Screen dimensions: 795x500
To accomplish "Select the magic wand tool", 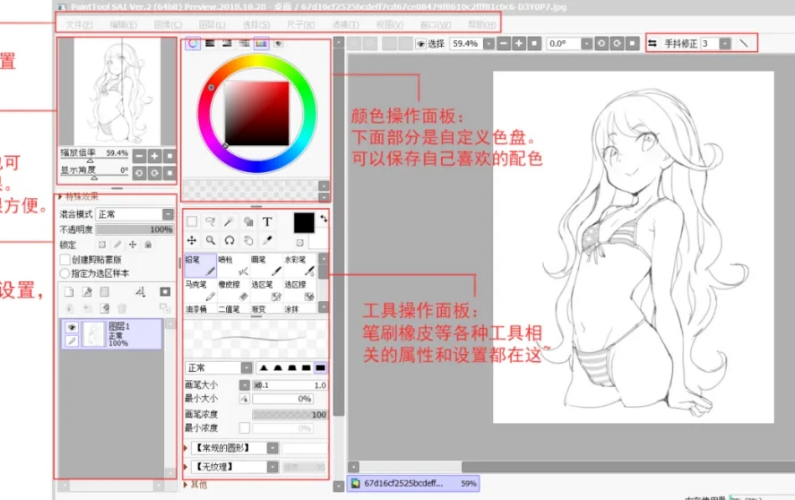I will pos(229,222).
